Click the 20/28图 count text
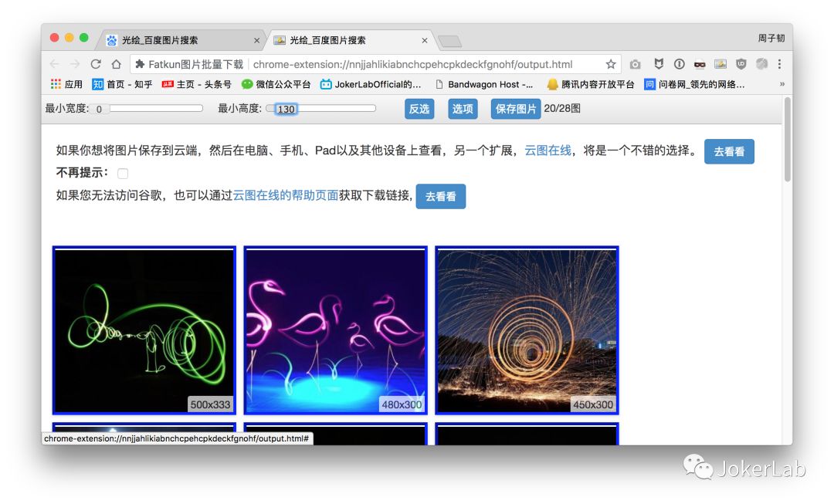 562,108
